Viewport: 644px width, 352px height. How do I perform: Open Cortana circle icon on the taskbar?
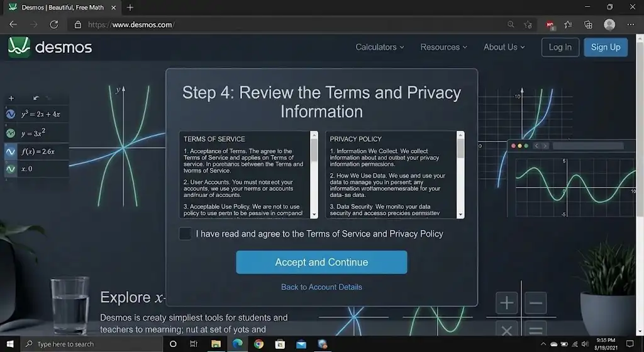pyautogui.click(x=173, y=344)
